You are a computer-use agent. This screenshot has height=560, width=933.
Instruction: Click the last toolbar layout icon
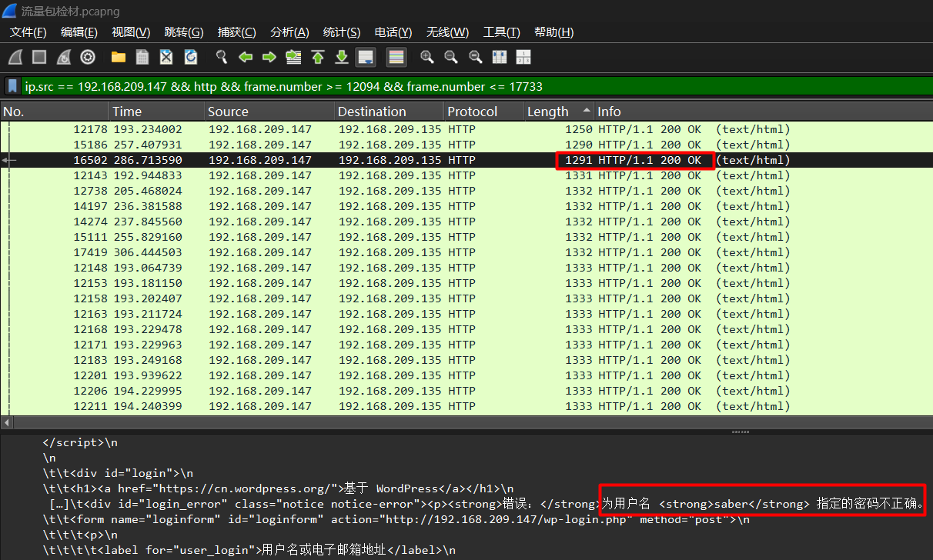pyautogui.click(x=523, y=57)
